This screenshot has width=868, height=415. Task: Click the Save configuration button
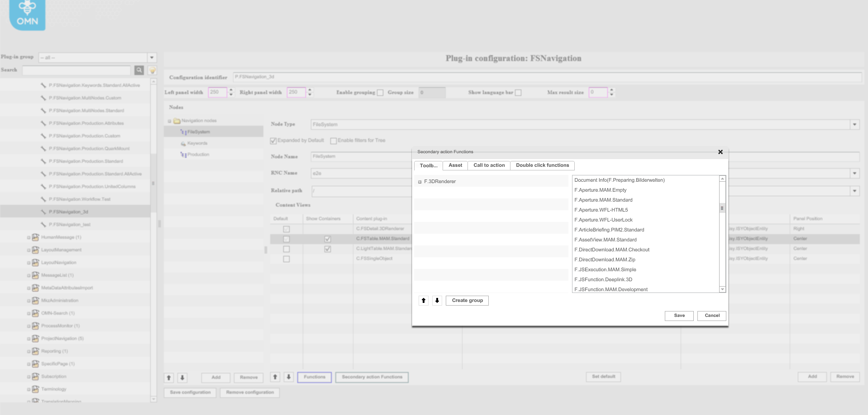[x=190, y=392]
